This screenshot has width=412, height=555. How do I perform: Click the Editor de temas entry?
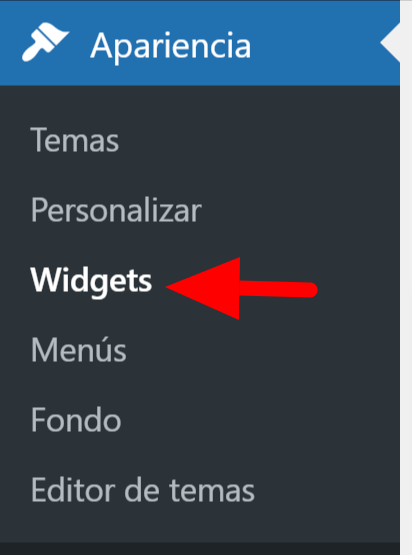[143, 490]
